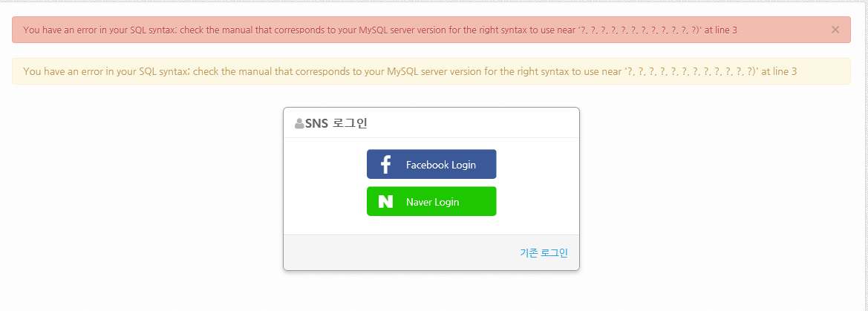This screenshot has width=868, height=311.
Task: Click the Naver "N" logo icon
Action: (x=386, y=201)
